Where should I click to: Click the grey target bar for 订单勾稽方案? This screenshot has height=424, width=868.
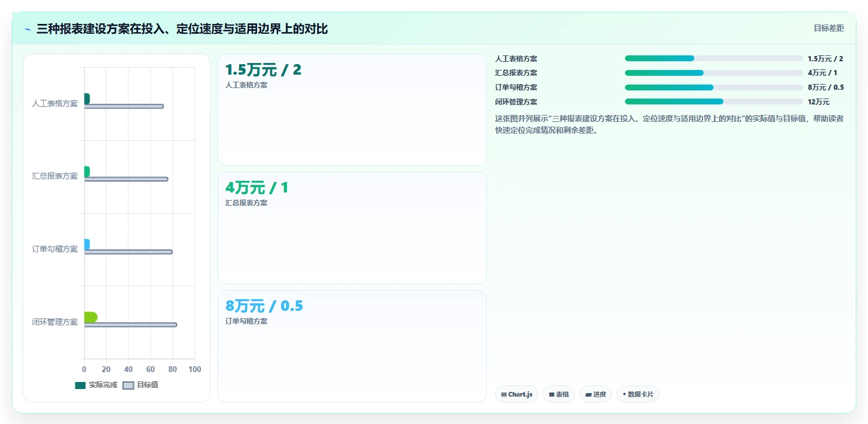[128, 252]
